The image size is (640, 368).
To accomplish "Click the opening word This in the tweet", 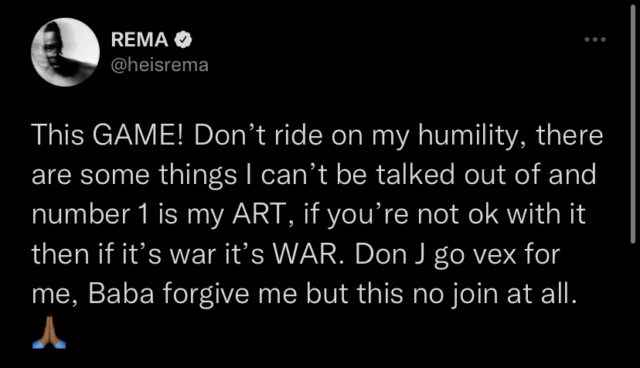I will pos(58,135).
